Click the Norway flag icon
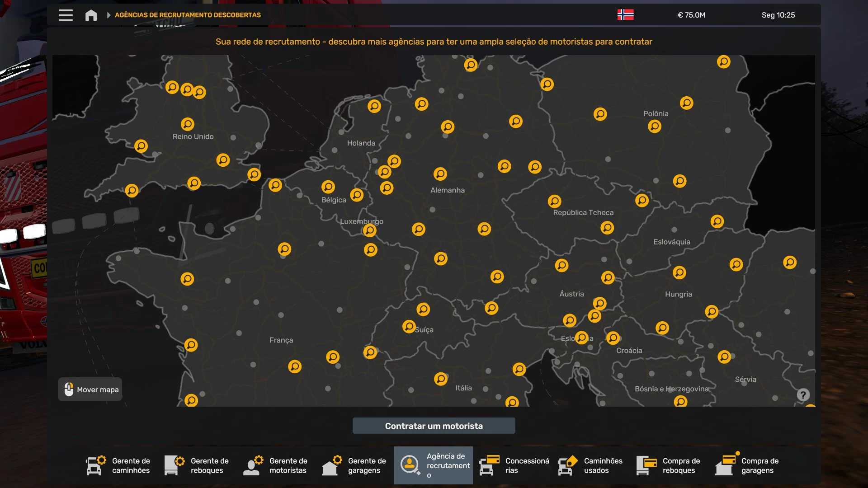The image size is (868, 488). (625, 15)
